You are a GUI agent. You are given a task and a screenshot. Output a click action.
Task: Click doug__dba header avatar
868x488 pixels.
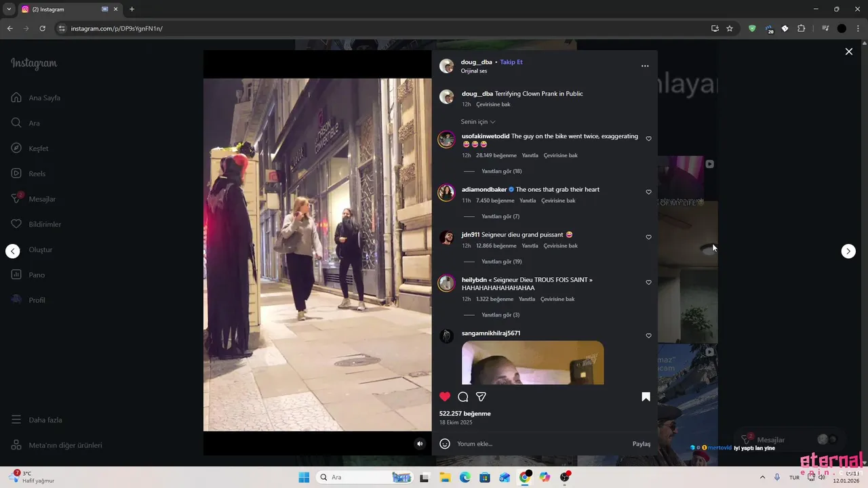tap(446, 66)
